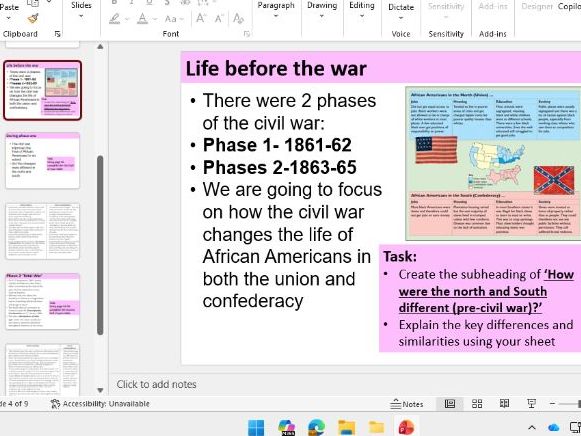
Task: Open the yellow folder taskbar icon
Action: [x=376, y=428]
